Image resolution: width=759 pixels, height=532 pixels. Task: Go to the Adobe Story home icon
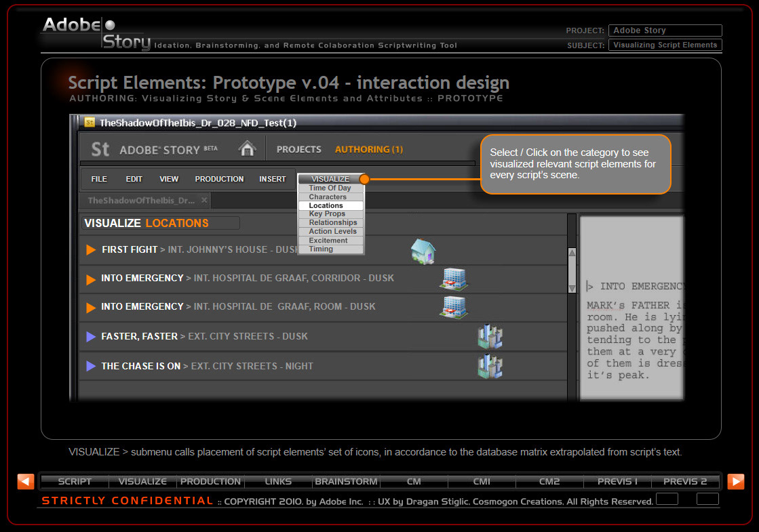click(248, 148)
